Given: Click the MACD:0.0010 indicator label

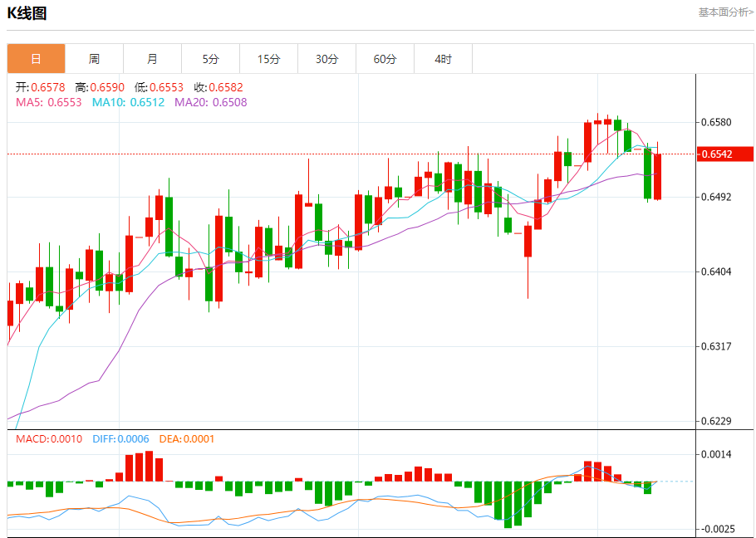Looking at the screenshot, I should [49, 438].
